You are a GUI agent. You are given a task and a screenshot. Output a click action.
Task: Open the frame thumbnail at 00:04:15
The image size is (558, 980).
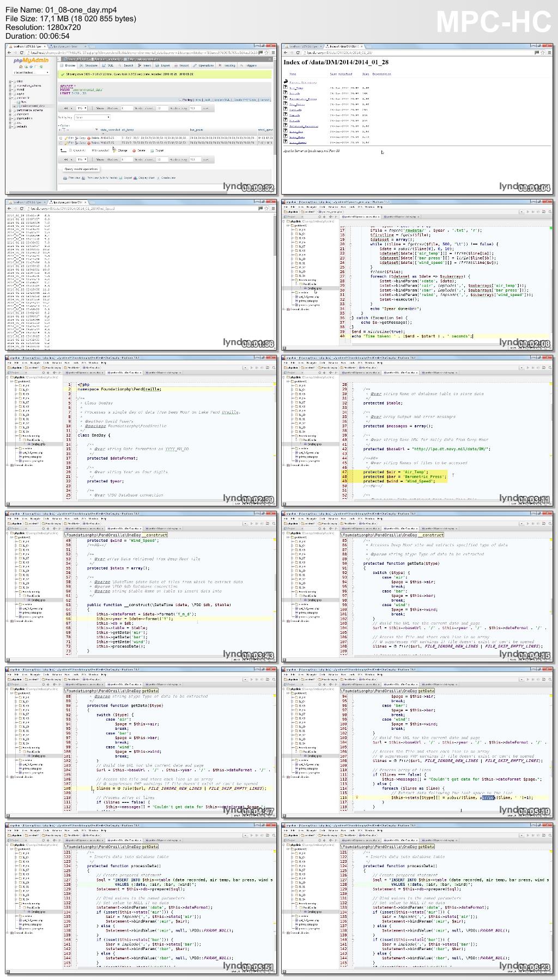point(417,586)
